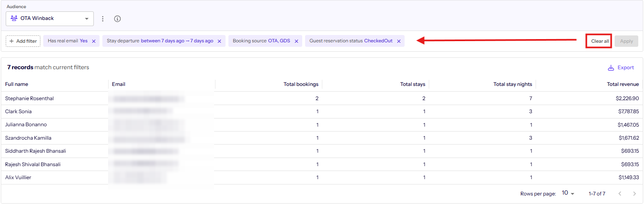Export the matching records
This screenshot has height=204, width=644.
pyautogui.click(x=621, y=68)
